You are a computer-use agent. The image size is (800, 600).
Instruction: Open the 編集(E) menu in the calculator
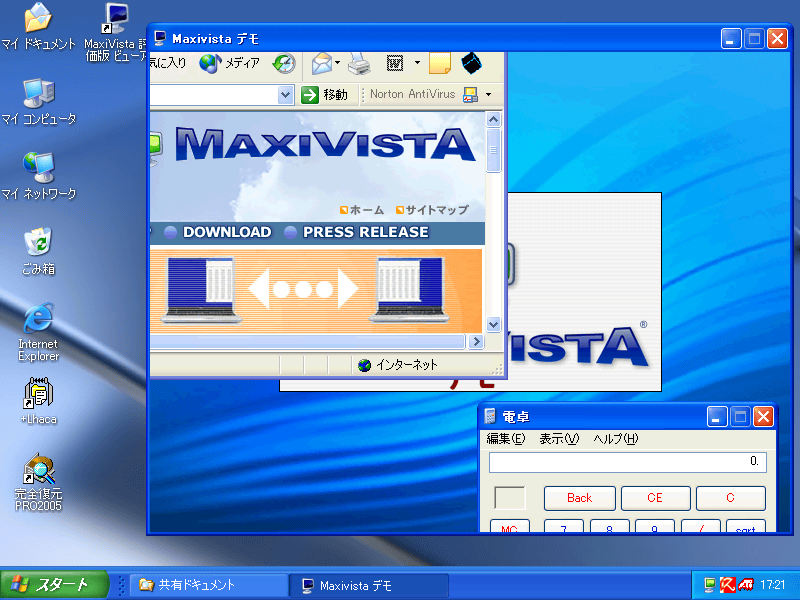(506, 439)
